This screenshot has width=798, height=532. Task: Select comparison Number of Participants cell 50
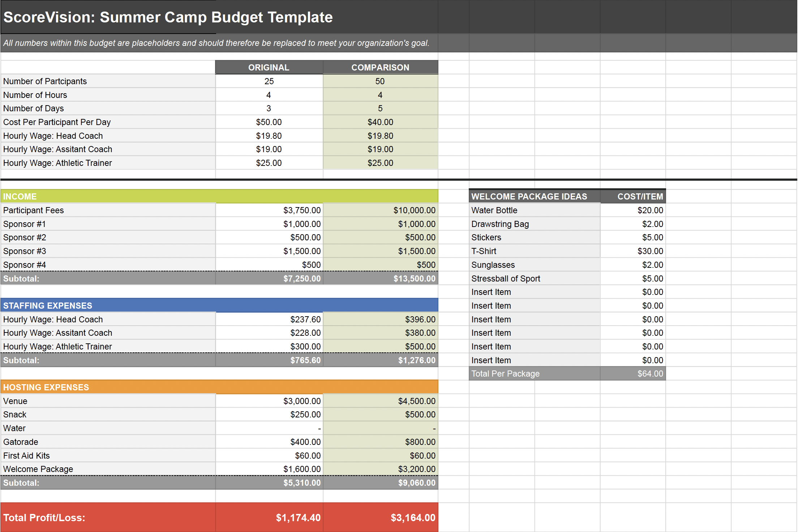(x=380, y=81)
